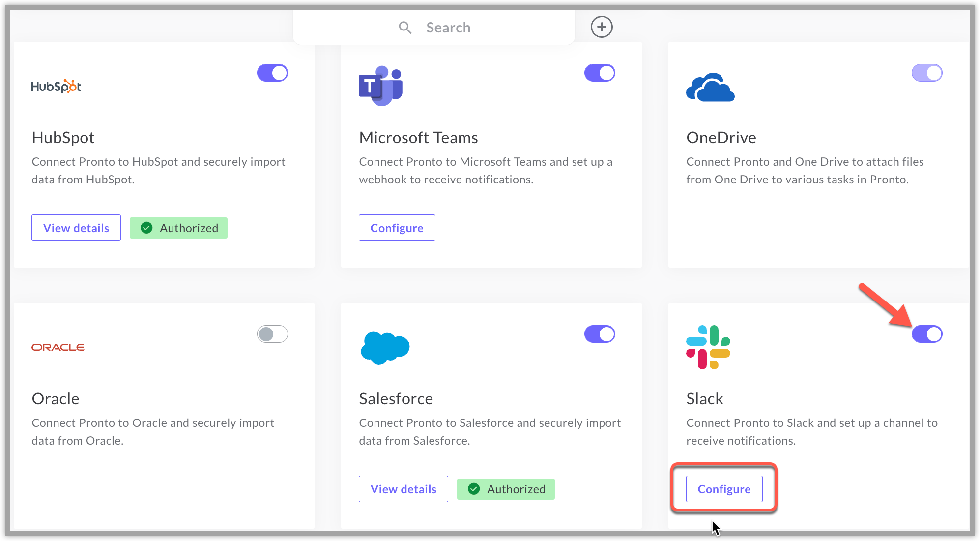The width and height of the screenshot is (980, 541).
Task: Click the Salesforce cloud logo
Action: click(x=385, y=348)
